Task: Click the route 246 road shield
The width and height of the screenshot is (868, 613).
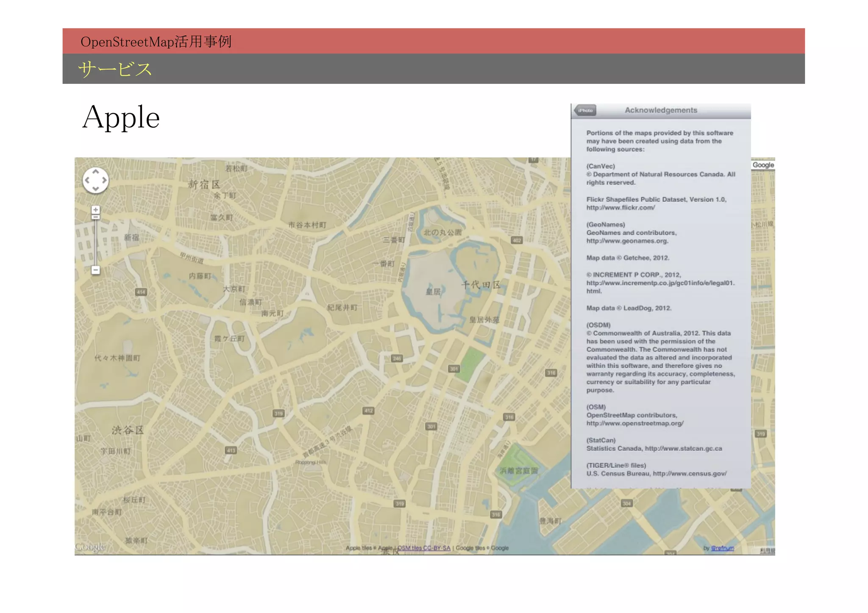Action: [397, 358]
